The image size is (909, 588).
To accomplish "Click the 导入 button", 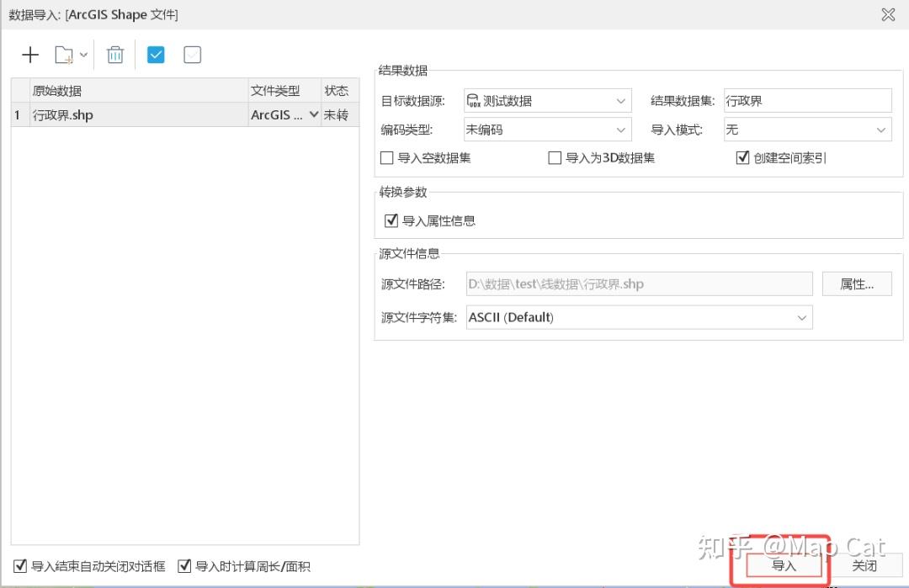I will pyautogui.click(x=783, y=566).
